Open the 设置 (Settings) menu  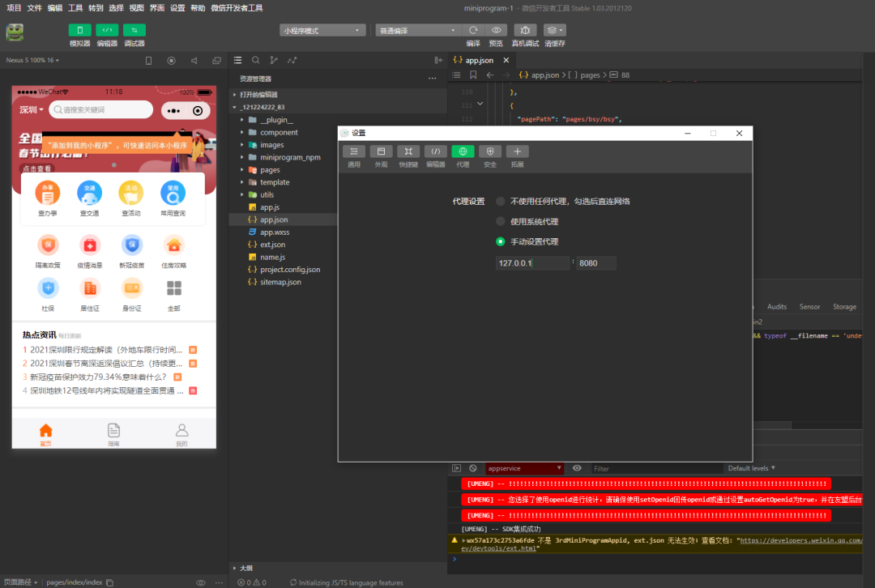[x=177, y=8]
